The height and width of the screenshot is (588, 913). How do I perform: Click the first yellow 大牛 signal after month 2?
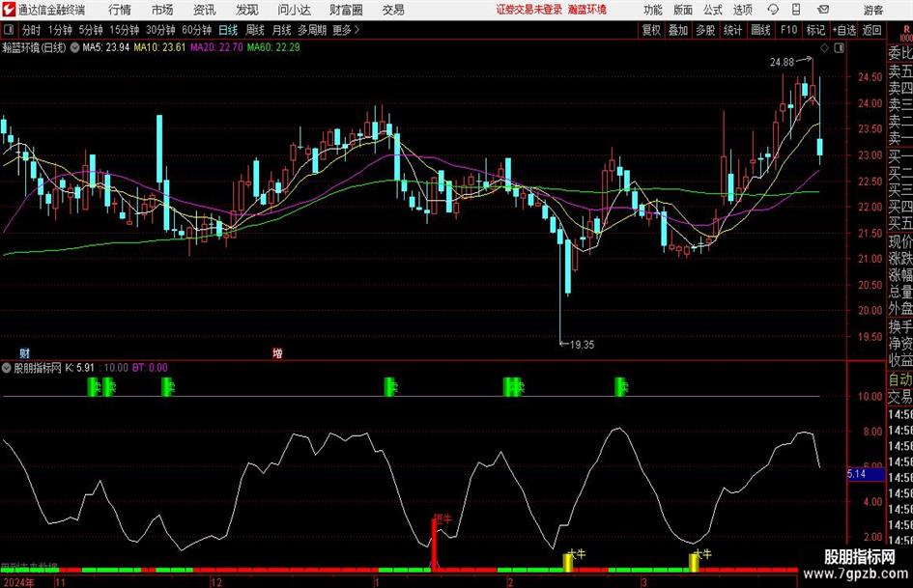coord(568,561)
